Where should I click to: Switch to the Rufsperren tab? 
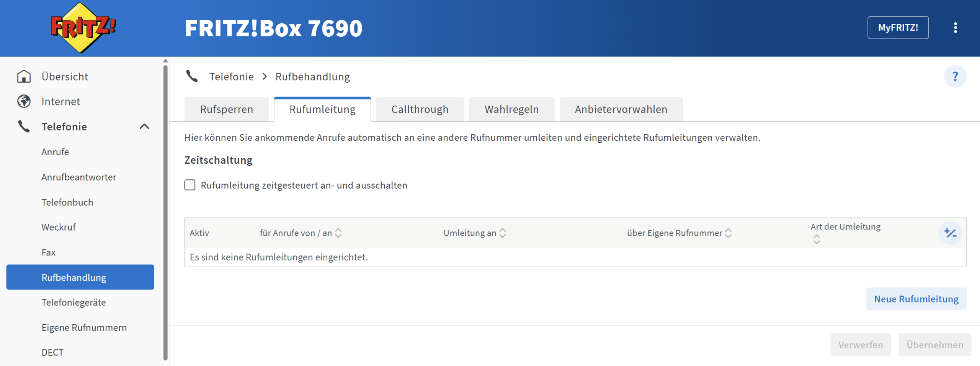coord(227,109)
